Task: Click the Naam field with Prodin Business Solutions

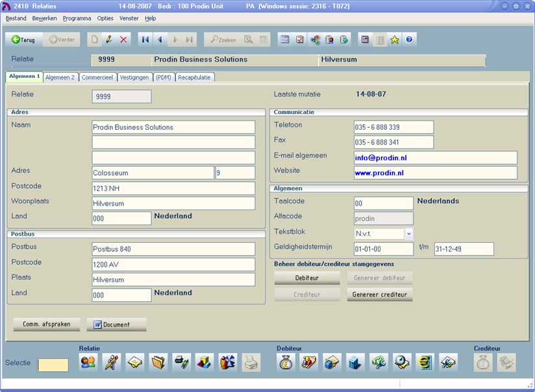Action: coord(173,127)
